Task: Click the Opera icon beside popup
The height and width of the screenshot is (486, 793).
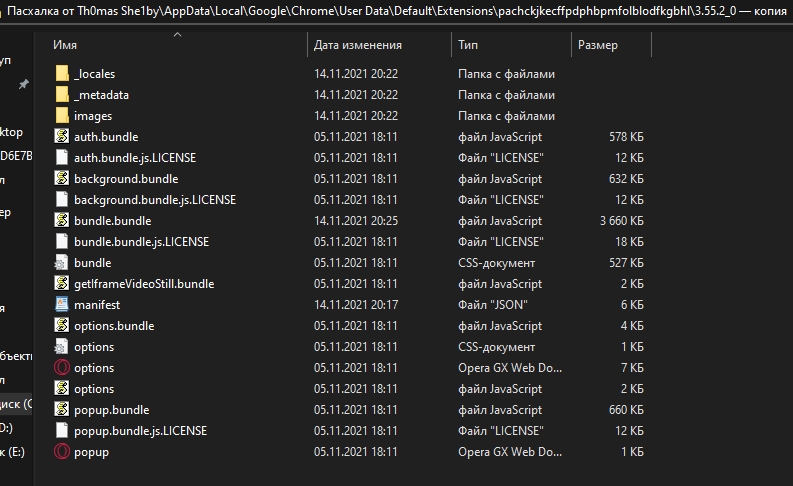Action: (x=62, y=452)
